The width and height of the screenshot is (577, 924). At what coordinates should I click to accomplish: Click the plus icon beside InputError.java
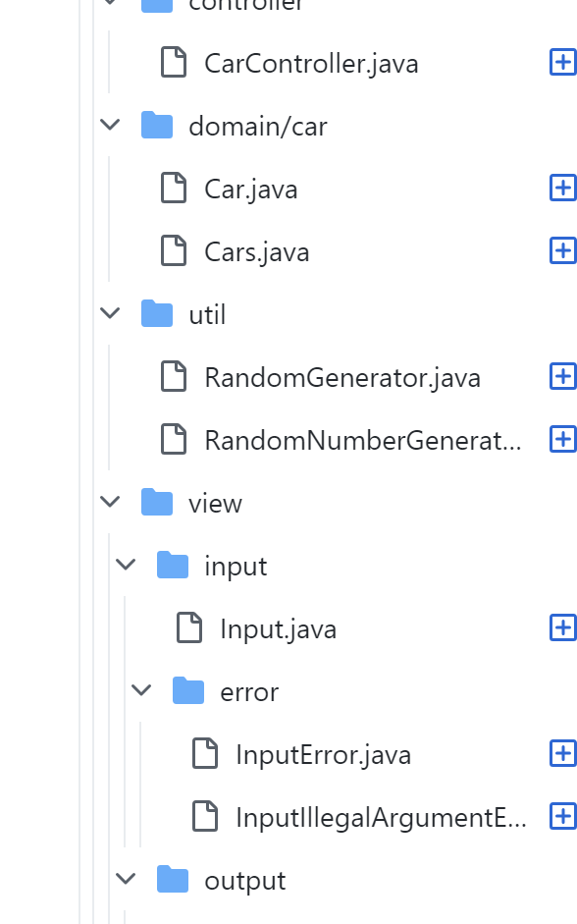coord(563,754)
